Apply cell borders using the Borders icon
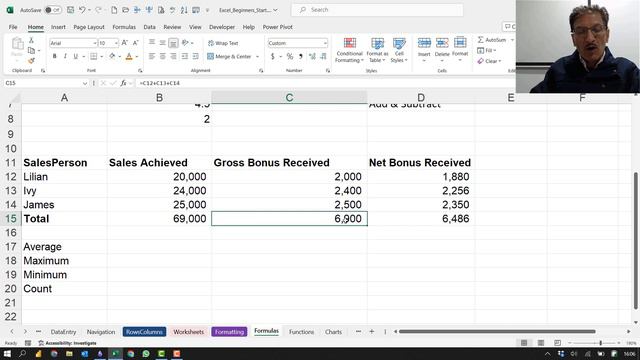This screenshot has width=640, height=360. pos(94,56)
